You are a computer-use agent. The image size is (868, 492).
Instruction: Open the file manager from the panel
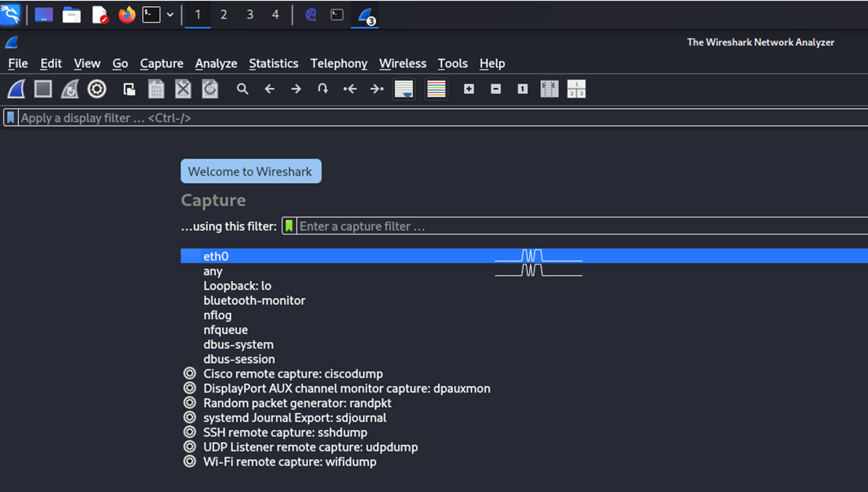click(71, 15)
